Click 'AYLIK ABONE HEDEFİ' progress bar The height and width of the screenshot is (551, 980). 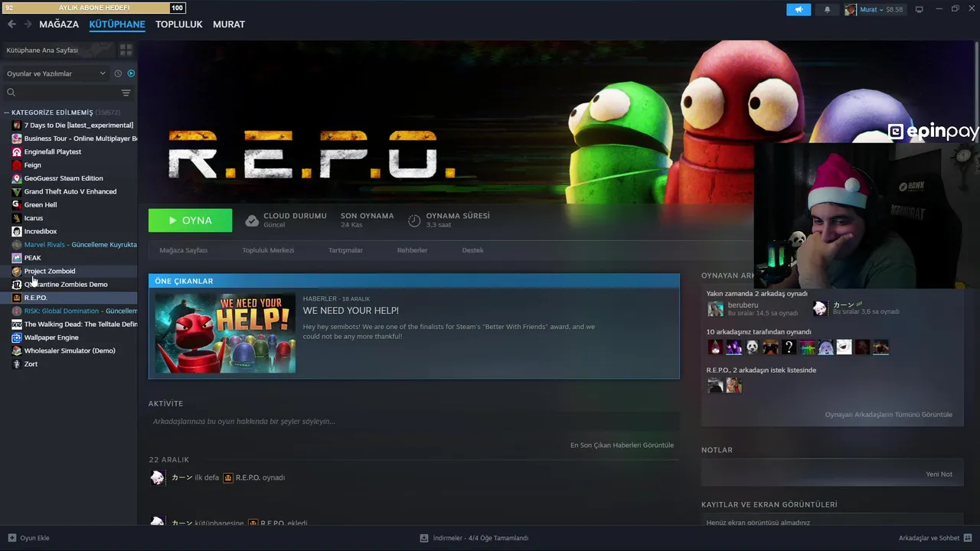(95, 8)
